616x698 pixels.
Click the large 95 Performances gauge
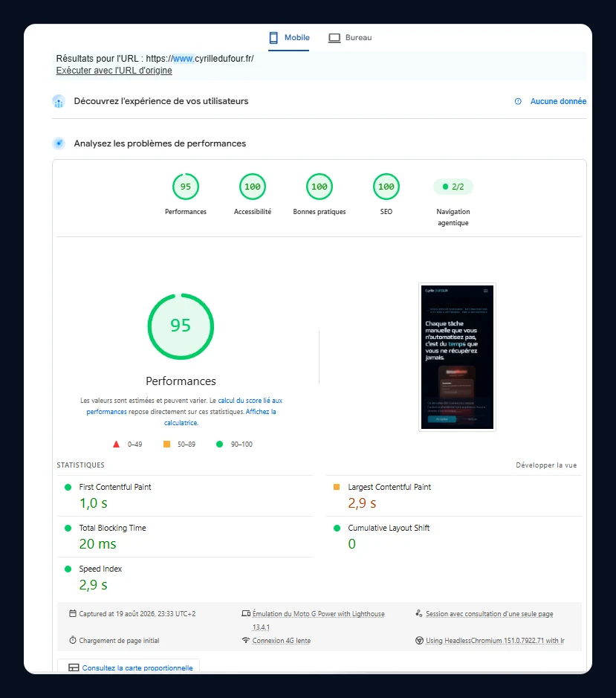(181, 326)
